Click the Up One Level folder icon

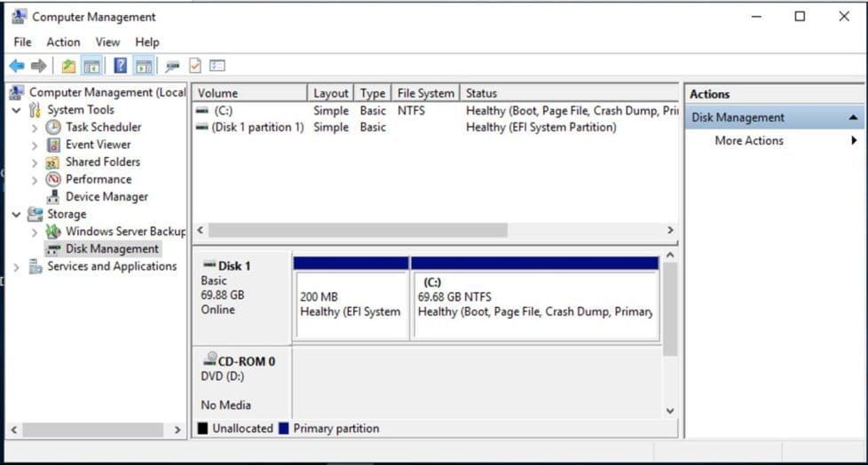(x=68, y=66)
